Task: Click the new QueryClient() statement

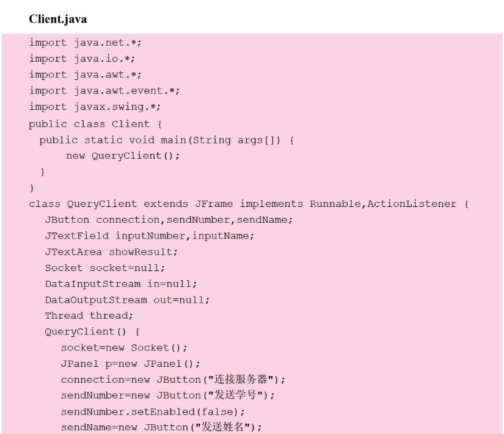Action: pos(123,156)
